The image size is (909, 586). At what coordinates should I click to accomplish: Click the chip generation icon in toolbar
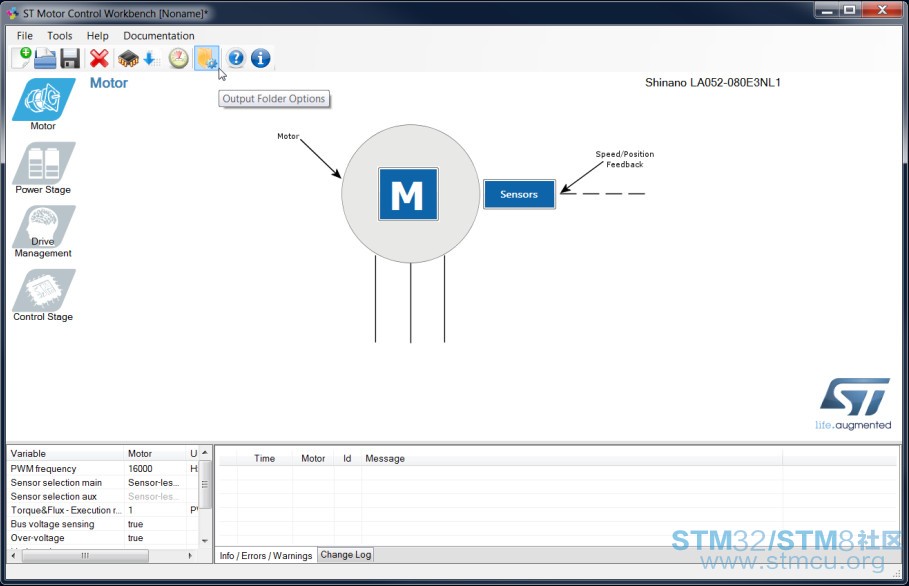pyautogui.click(x=128, y=59)
